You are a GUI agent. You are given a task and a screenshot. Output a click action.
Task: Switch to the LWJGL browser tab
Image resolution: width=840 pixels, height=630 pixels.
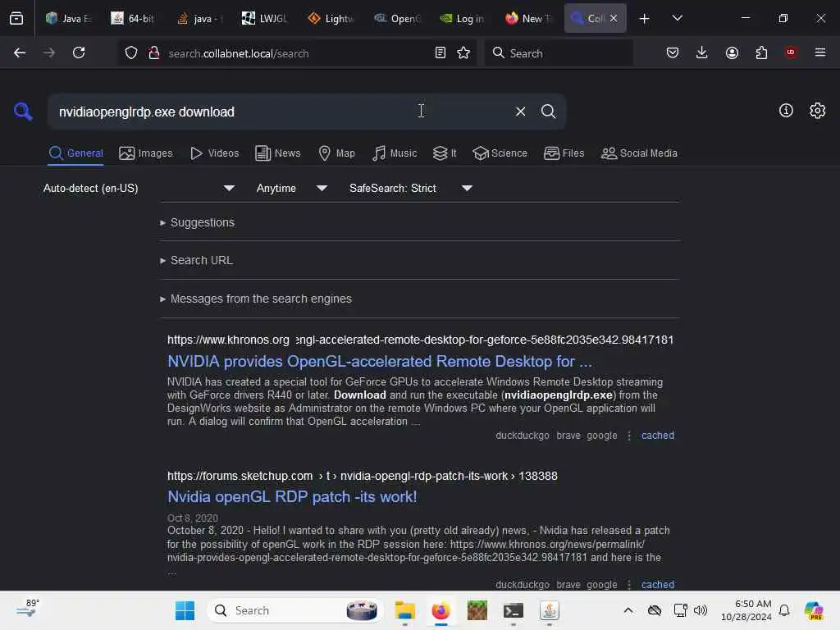265,18
